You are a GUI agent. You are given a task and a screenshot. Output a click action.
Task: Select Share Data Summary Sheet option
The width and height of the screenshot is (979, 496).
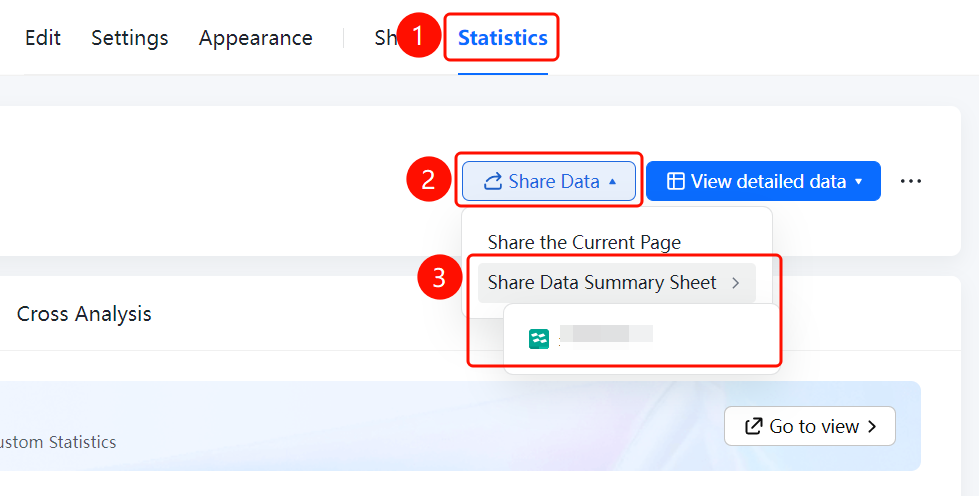617,283
